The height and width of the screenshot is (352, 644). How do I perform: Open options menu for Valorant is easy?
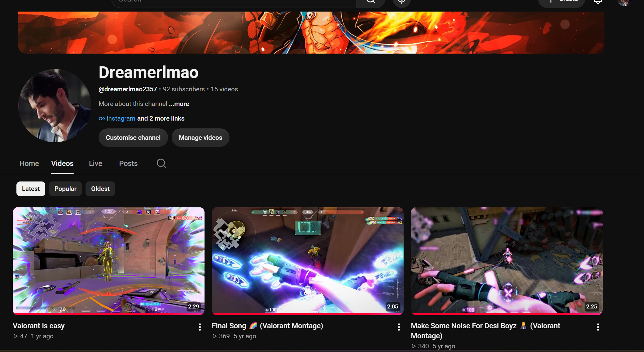point(200,327)
